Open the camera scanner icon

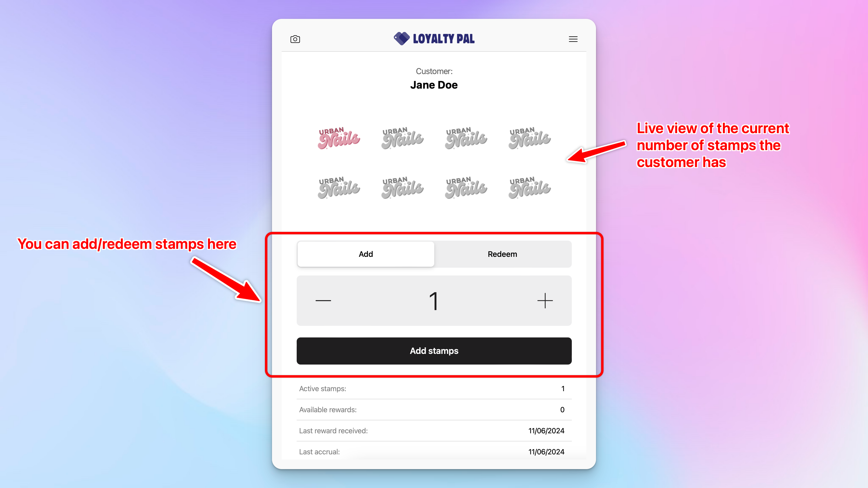[x=295, y=39]
